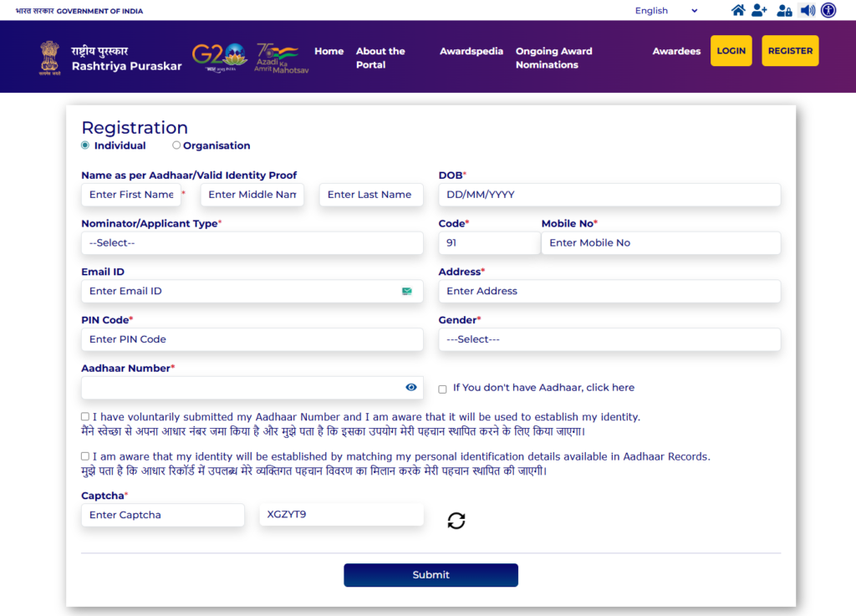The image size is (856, 616).
Task: Click the speaker screen reader icon
Action: tap(807, 11)
